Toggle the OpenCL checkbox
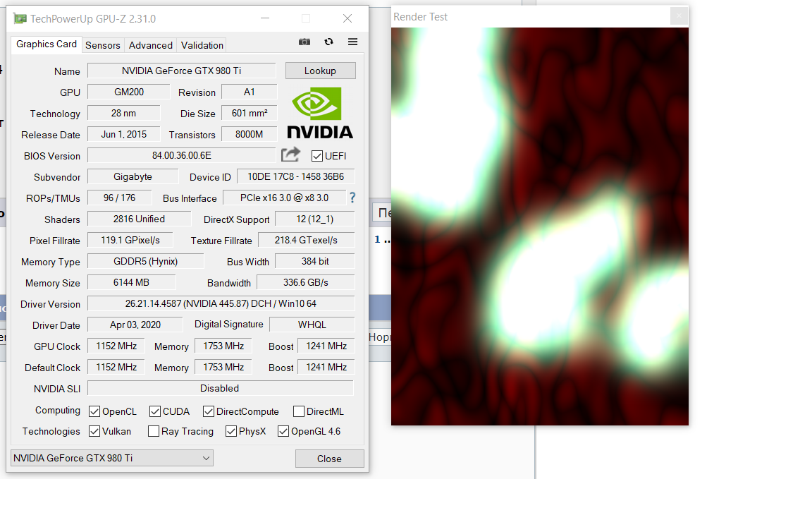The height and width of the screenshot is (508, 812). pyautogui.click(x=94, y=411)
